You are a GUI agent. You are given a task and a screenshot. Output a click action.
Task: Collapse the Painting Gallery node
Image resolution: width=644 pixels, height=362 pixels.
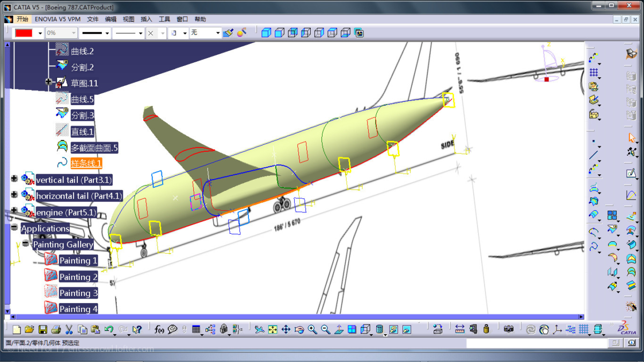pyautogui.click(x=25, y=244)
